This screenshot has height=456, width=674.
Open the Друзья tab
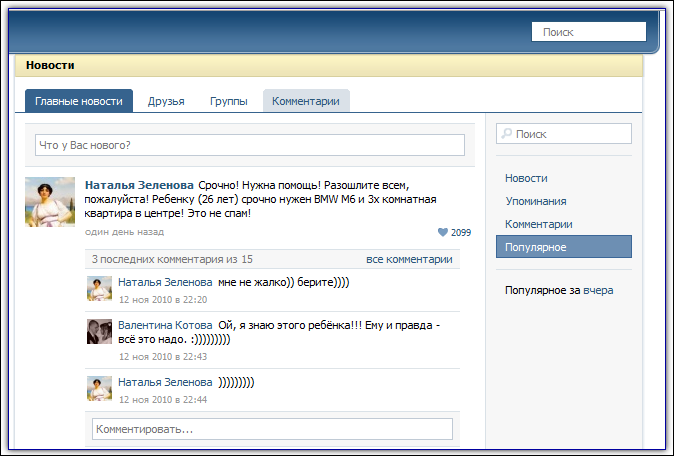[x=166, y=101]
